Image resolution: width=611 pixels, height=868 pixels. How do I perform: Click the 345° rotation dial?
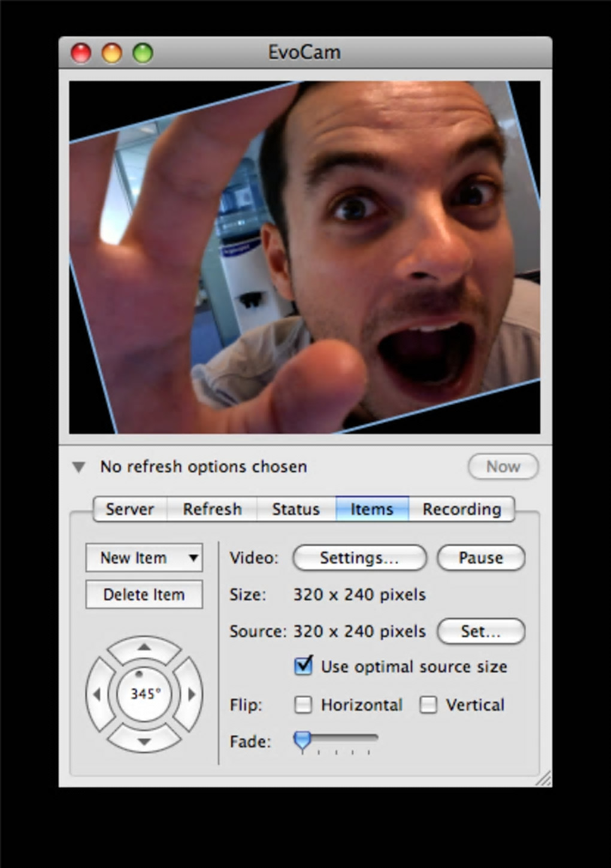[144, 694]
